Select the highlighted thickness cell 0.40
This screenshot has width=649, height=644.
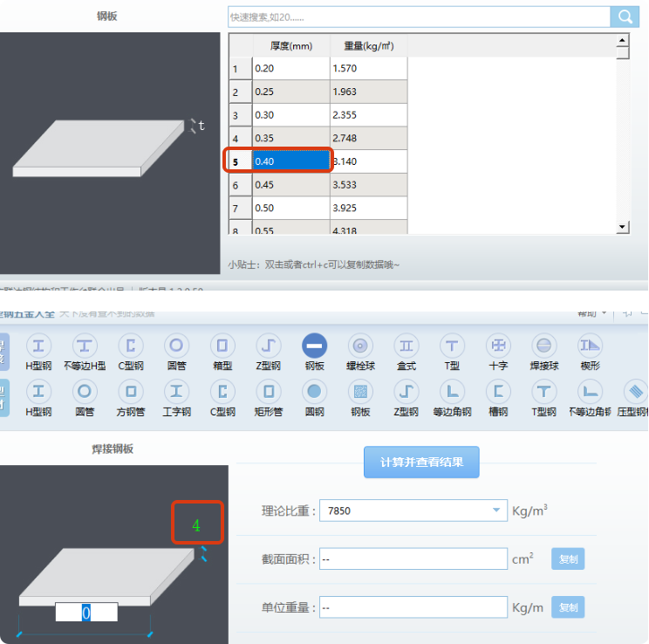tap(291, 161)
